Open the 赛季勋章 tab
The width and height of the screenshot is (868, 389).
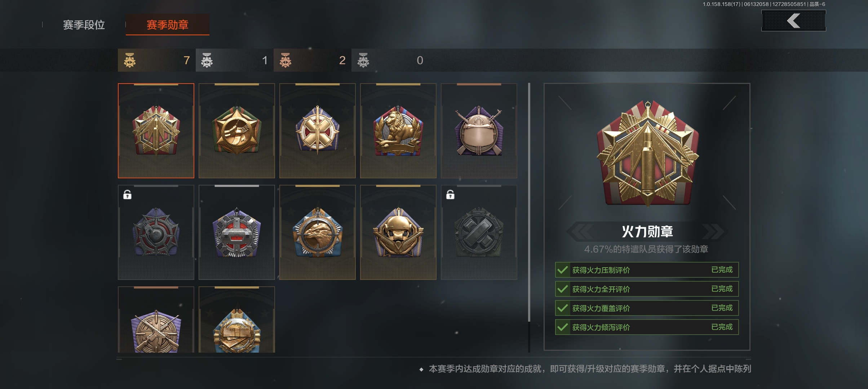[168, 24]
